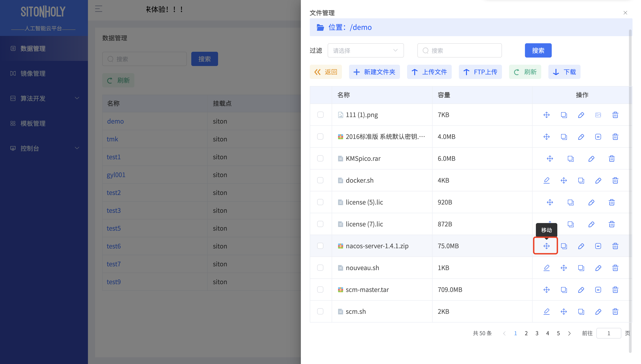
Task: Check the box for 111 (1).png
Action: point(320,115)
